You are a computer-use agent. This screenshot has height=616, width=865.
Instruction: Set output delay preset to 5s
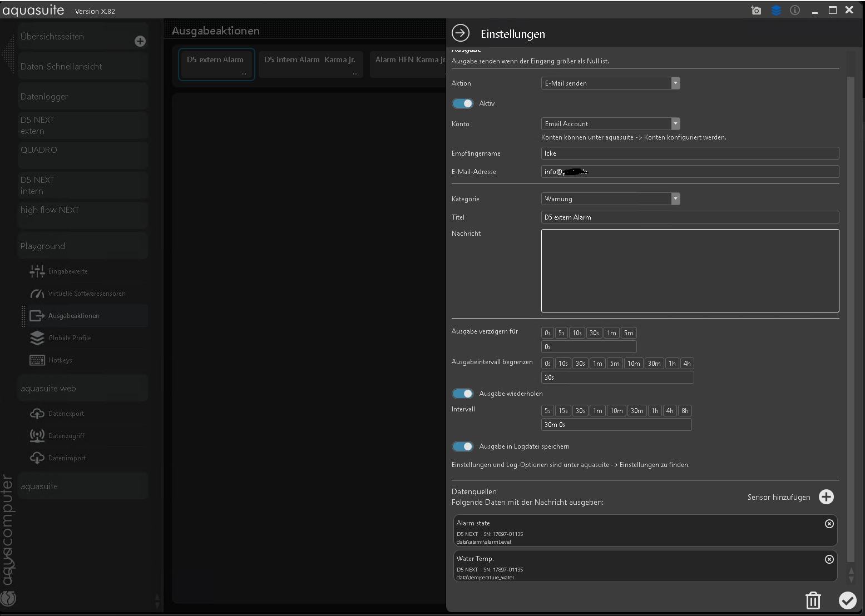[561, 333]
